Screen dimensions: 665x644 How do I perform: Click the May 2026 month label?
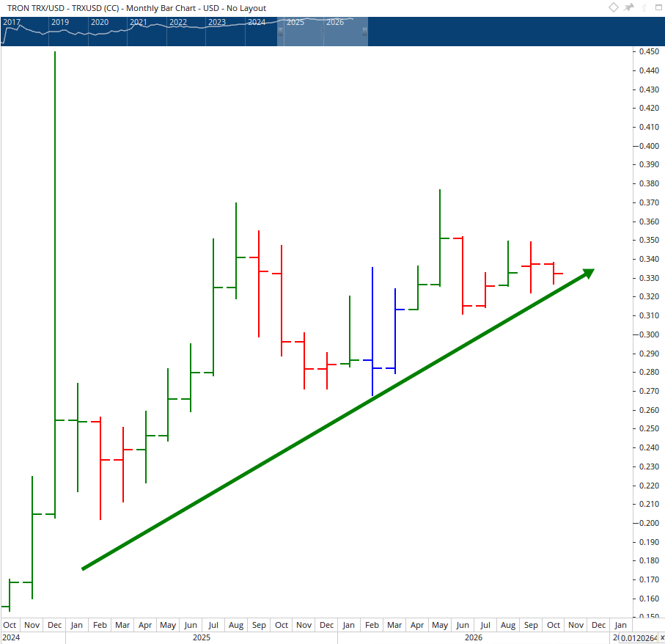[440, 625]
